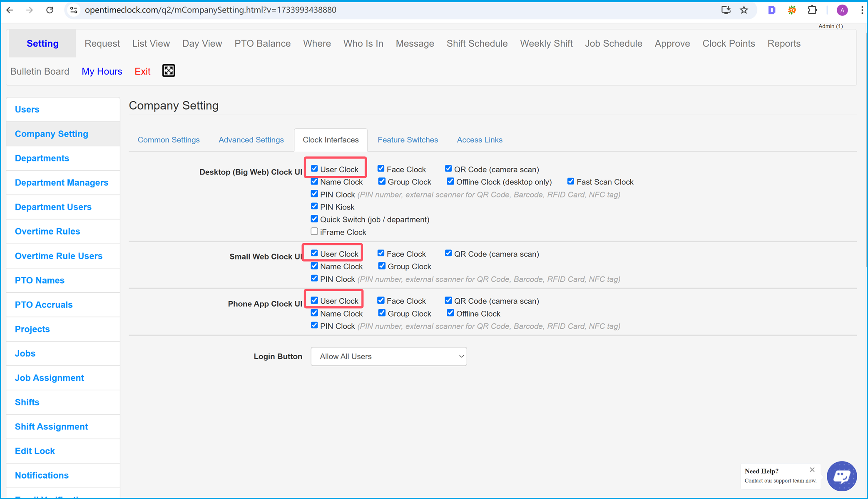Click the Users sidebar icon
The image size is (868, 499).
coord(27,109)
